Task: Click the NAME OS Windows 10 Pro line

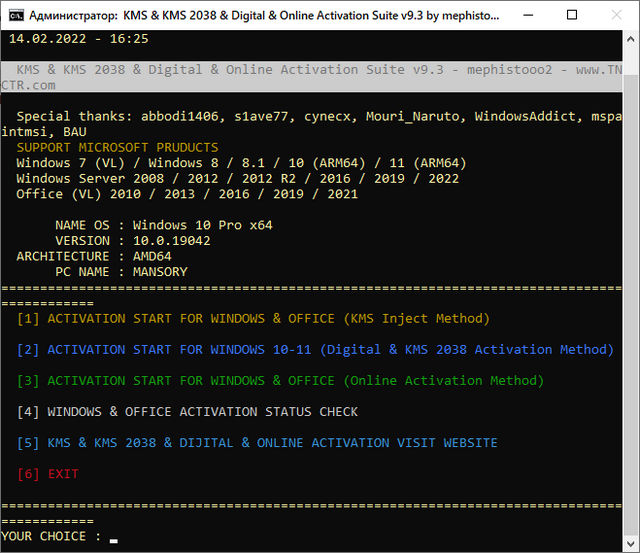Action: click(x=163, y=225)
